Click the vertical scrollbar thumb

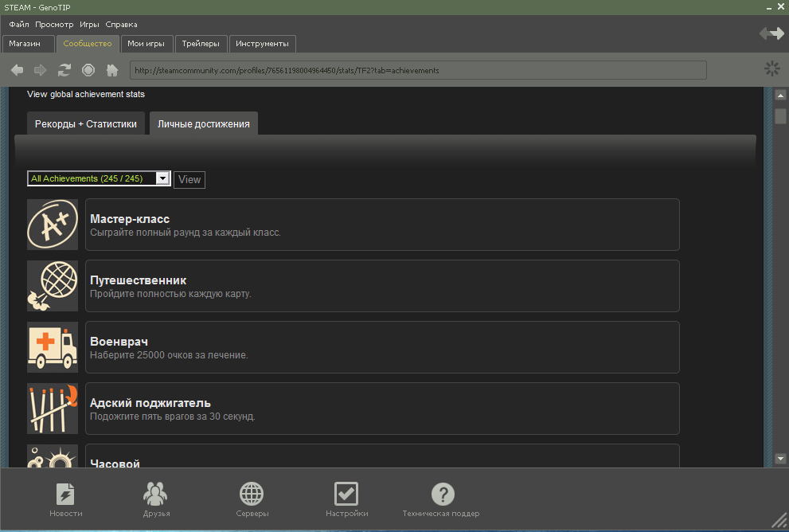pos(780,115)
